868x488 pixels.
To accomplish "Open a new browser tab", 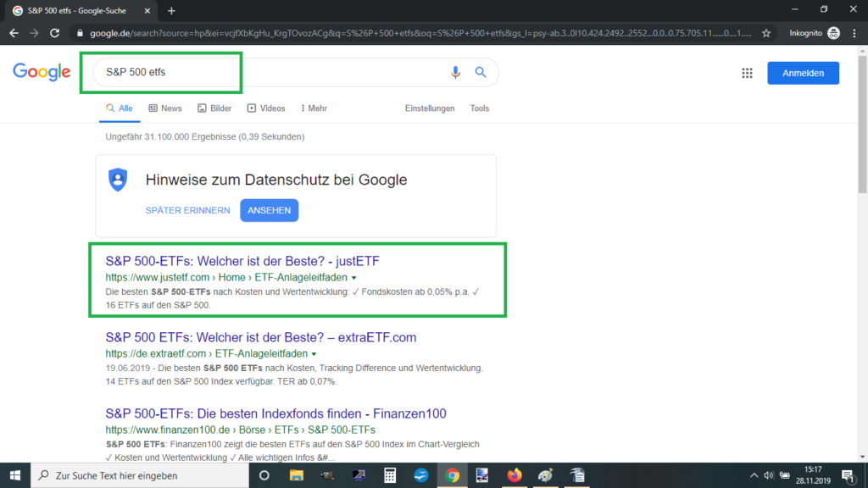I will (171, 10).
